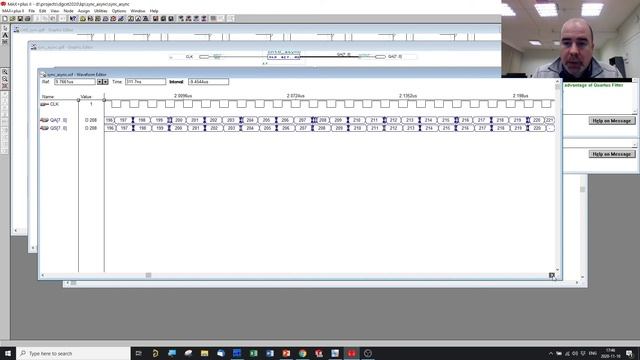Select the CLK node name
The width and height of the screenshot is (640, 360).
[x=54, y=104]
